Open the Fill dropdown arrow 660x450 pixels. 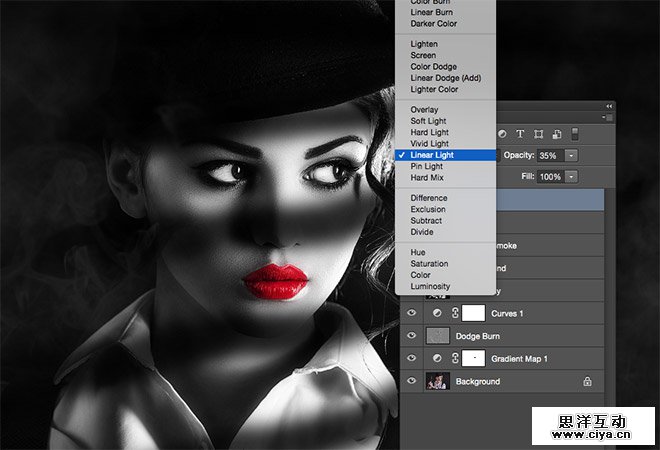coord(571,176)
